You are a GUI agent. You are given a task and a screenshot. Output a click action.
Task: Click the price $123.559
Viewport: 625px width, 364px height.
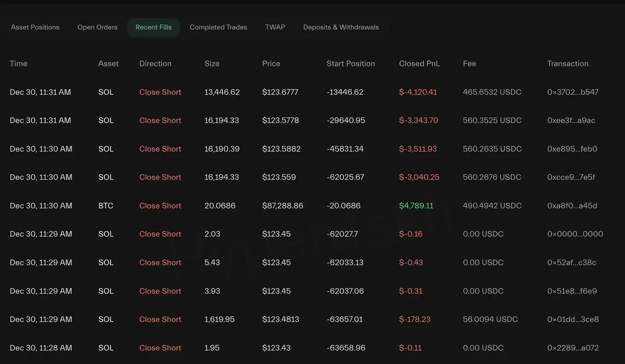tap(279, 177)
